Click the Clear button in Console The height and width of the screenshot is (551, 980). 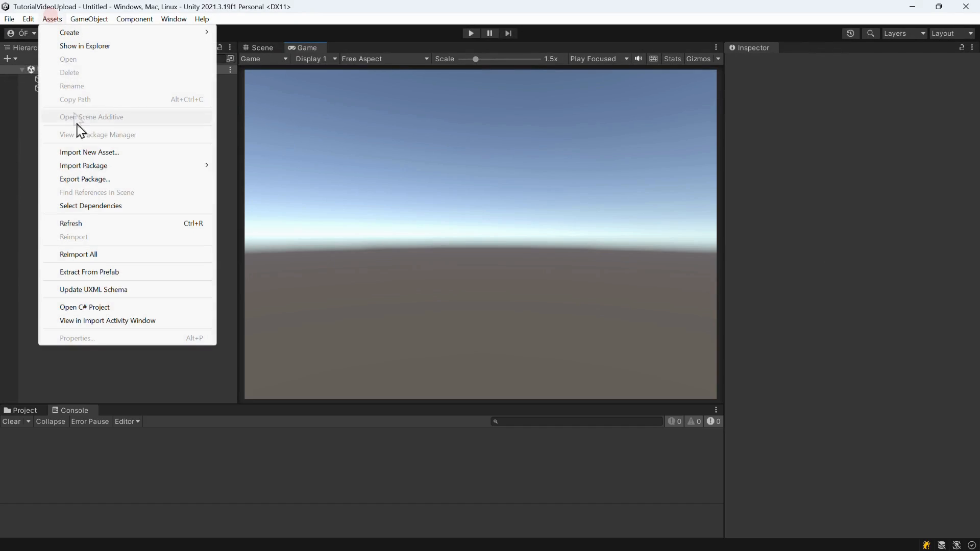pos(11,421)
